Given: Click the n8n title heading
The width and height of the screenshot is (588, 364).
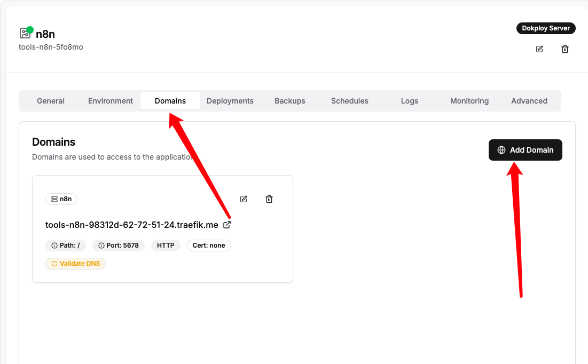Looking at the screenshot, I should click(45, 34).
